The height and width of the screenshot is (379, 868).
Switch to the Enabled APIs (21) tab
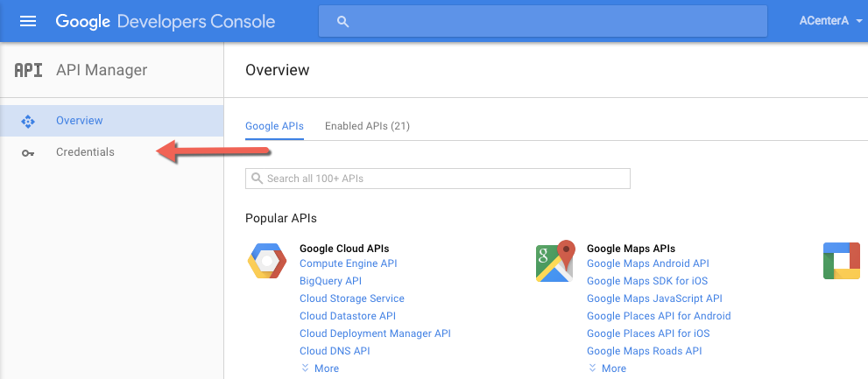(x=367, y=126)
